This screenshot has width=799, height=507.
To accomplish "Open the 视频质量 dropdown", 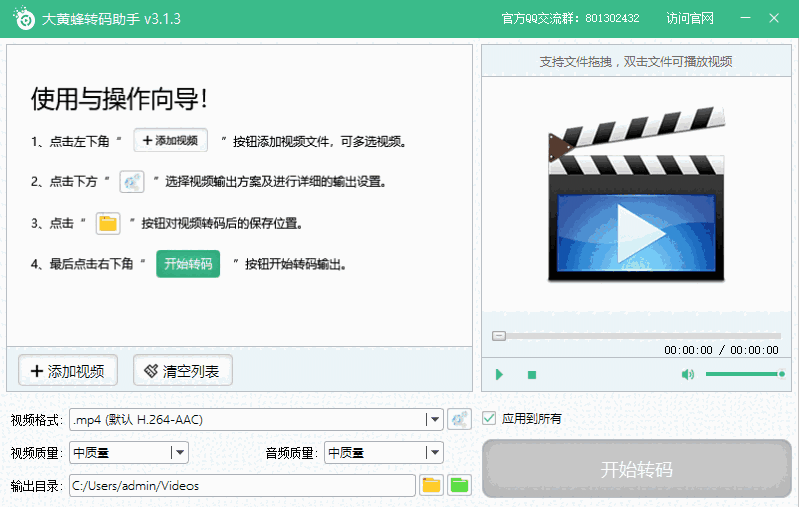I will [179, 453].
